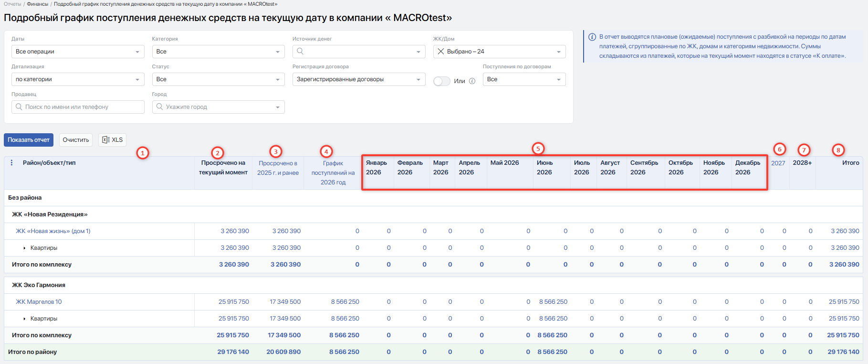The image size is (868, 364).
Task: Click Итого по комплексу label above ЖК Эко Гармония
Action: pyautogui.click(x=42, y=265)
